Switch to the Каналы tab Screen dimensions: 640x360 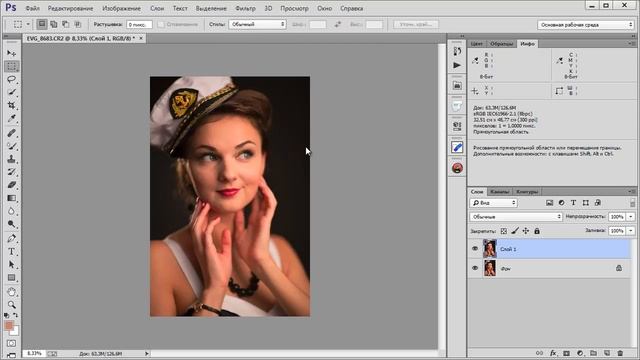point(500,191)
